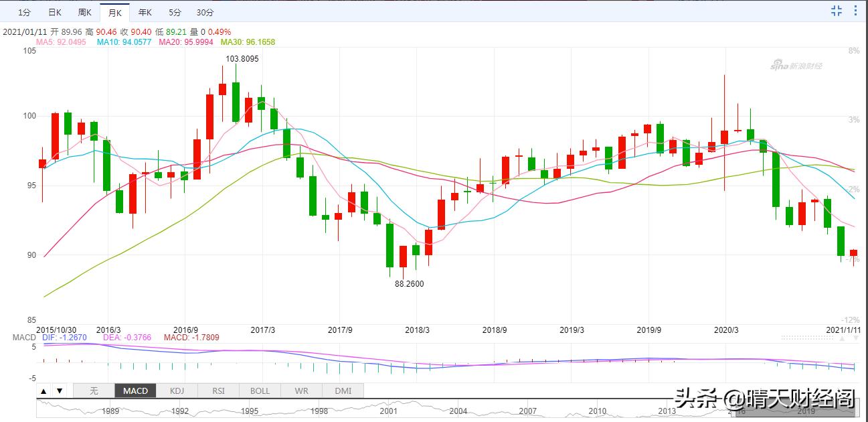Click the 1995 area of overview timeline
The height and width of the screenshot is (422, 868).
pyautogui.click(x=250, y=411)
